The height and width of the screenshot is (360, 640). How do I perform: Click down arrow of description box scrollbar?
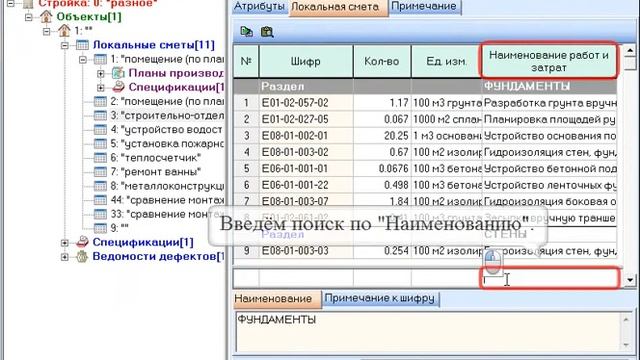click(627, 345)
